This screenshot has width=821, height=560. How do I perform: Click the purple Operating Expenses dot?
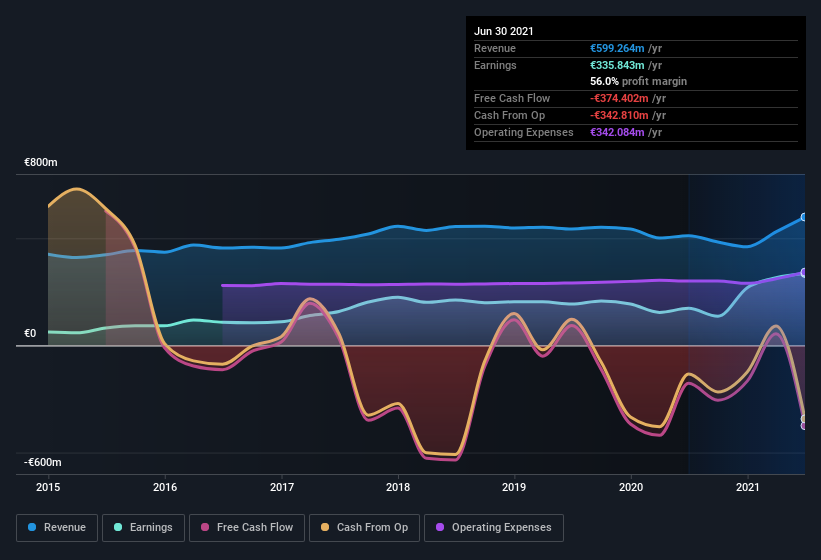point(440,527)
